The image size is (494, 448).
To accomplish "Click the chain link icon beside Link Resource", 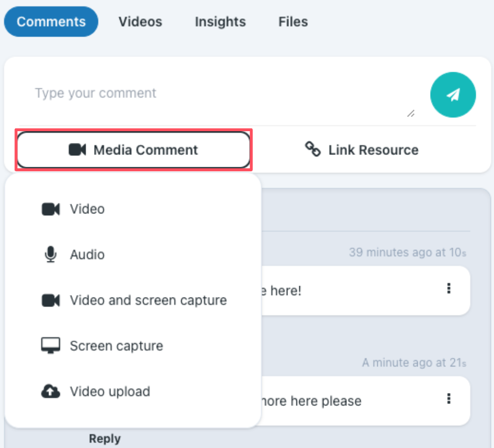I will [313, 149].
